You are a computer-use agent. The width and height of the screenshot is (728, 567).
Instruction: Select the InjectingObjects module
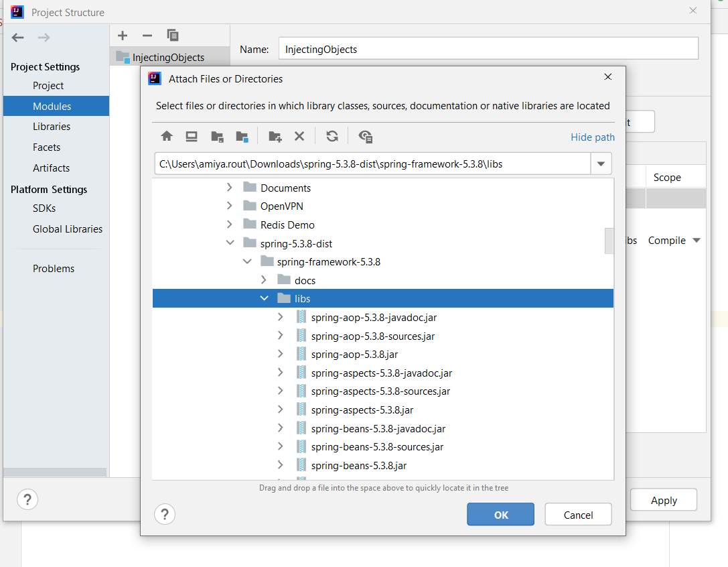(170, 57)
